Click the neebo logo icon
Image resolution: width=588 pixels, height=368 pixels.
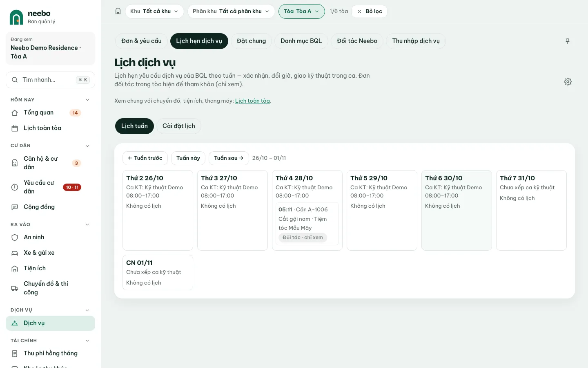pyautogui.click(x=16, y=17)
